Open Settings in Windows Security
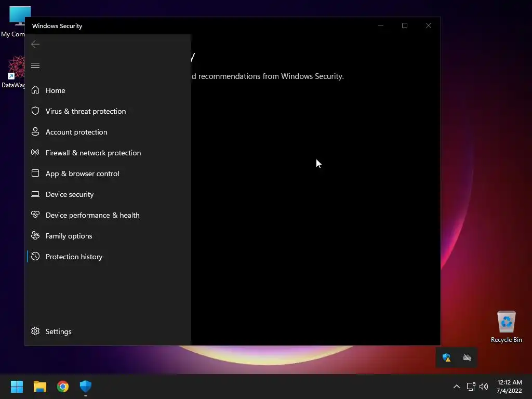Viewport: 532px width, 399px height. tap(108, 331)
